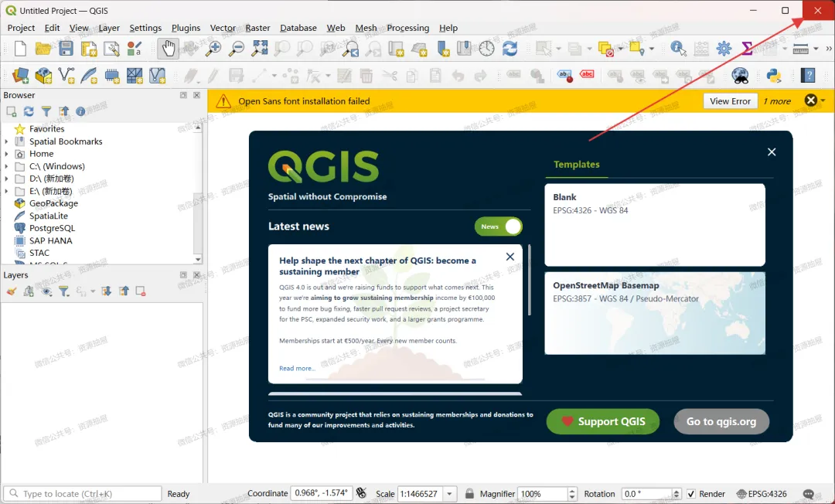The width and height of the screenshot is (835, 504).
Task: Open the Vector menu
Action: pyautogui.click(x=223, y=28)
